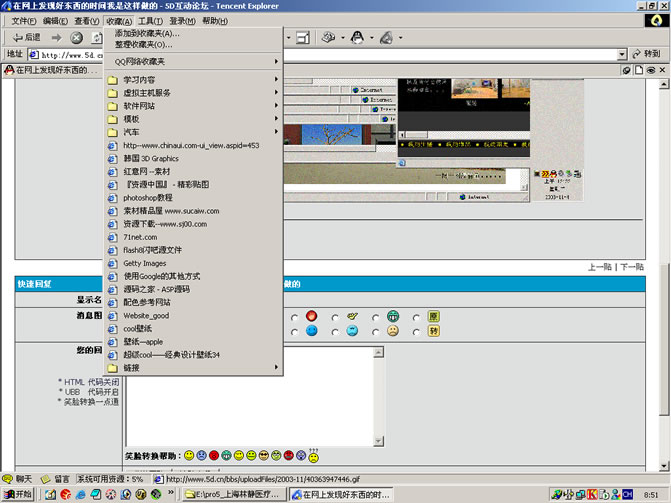Select the pencil message icon radio button

tap(335, 318)
